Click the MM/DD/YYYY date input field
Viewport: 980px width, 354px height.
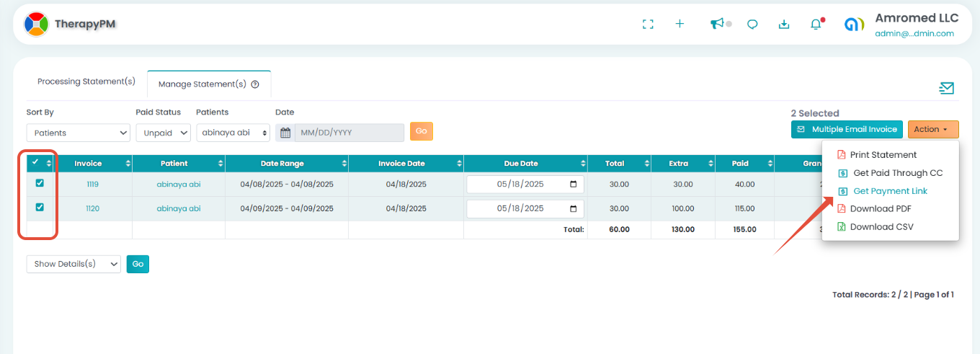coord(349,133)
